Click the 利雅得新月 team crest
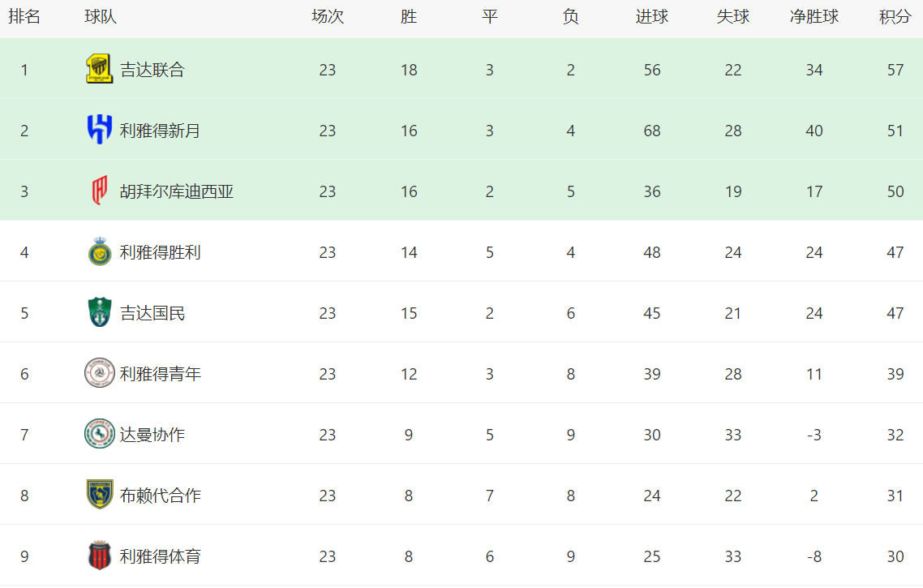Image resolution: width=923 pixels, height=588 pixels. click(x=99, y=131)
